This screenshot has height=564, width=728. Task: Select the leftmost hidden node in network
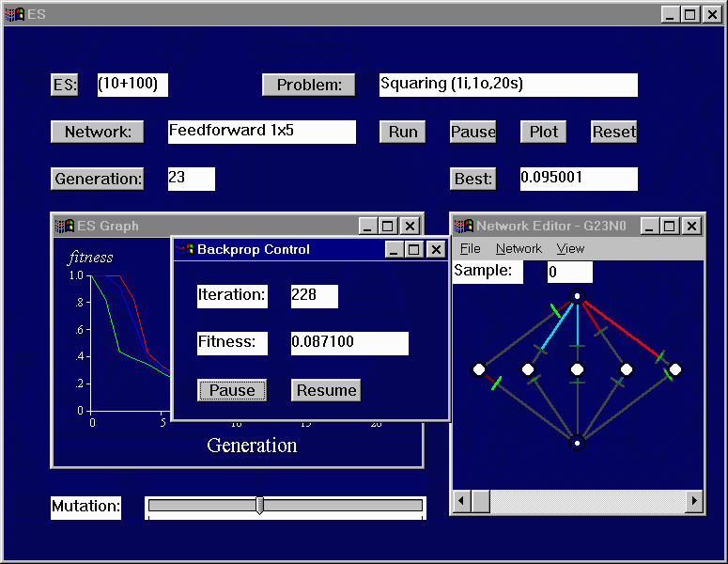pyautogui.click(x=478, y=369)
